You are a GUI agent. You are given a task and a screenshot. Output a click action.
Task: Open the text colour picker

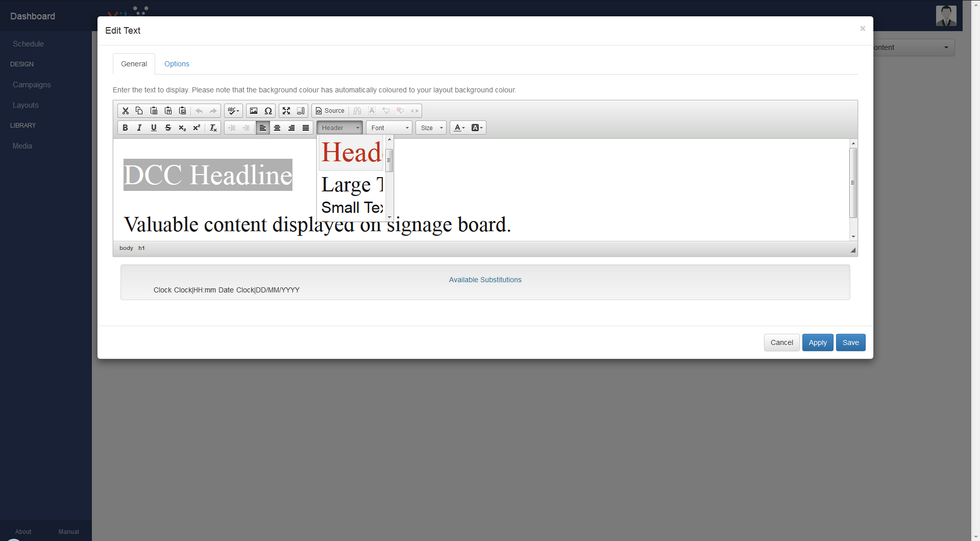[x=459, y=128]
